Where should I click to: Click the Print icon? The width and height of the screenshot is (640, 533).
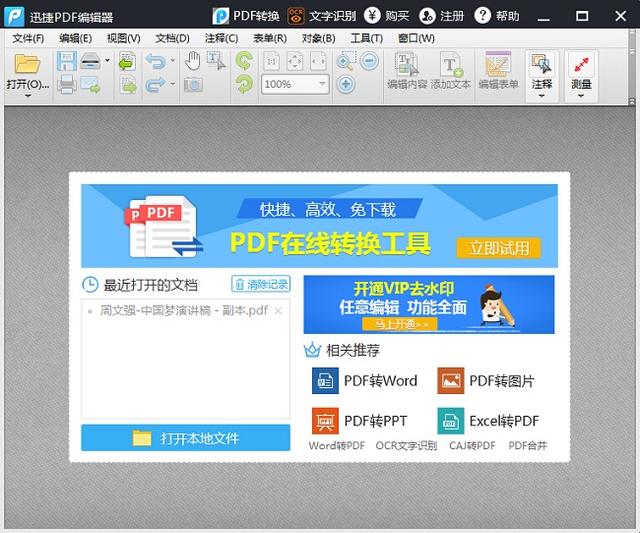67,84
